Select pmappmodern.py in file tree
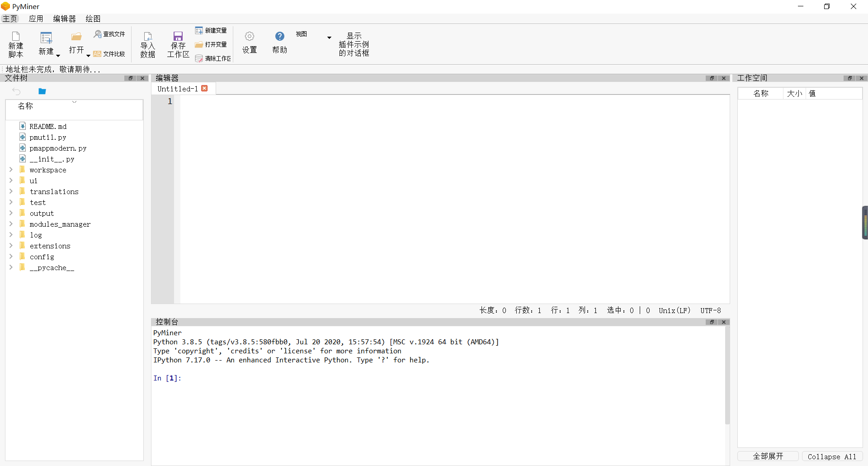Image resolution: width=868 pixels, height=466 pixels. click(58, 148)
